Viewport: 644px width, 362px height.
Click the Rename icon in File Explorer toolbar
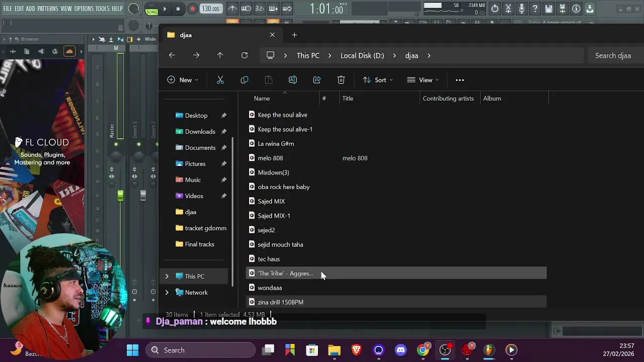(293, 80)
